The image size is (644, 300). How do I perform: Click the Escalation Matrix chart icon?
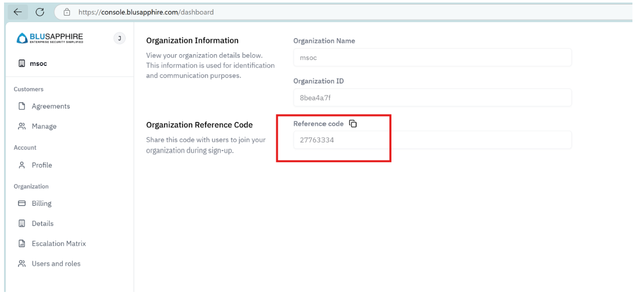coord(22,244)
